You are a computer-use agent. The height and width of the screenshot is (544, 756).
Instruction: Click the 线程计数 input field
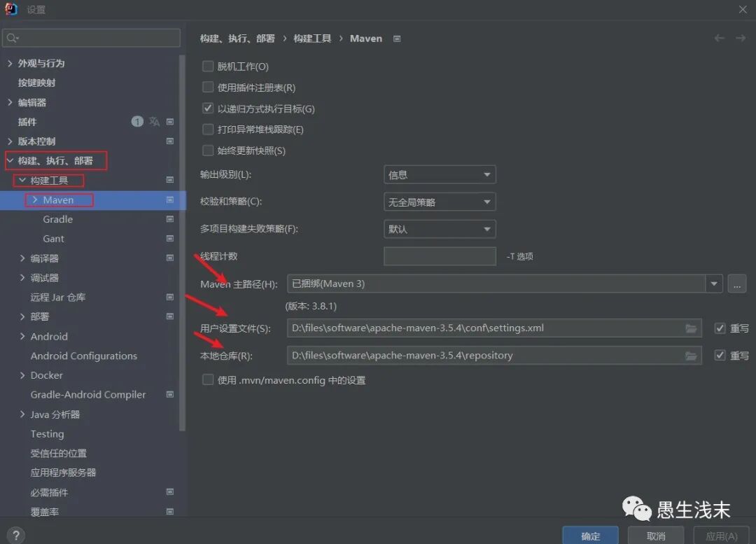pos(440,256)
